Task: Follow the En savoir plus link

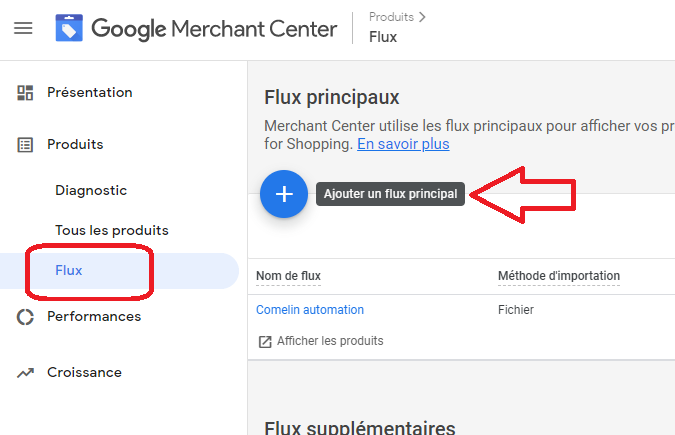Action: click(403, 144)
